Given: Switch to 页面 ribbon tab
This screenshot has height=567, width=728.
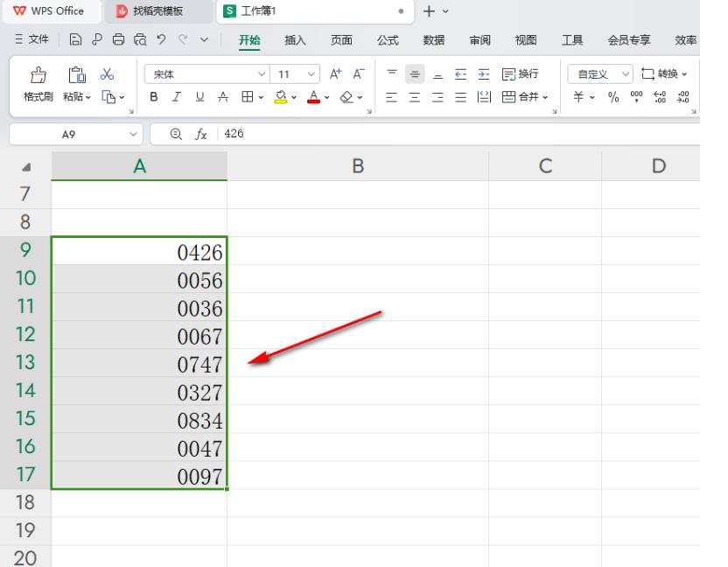Looking at the screenshot, I should (341, 40).
